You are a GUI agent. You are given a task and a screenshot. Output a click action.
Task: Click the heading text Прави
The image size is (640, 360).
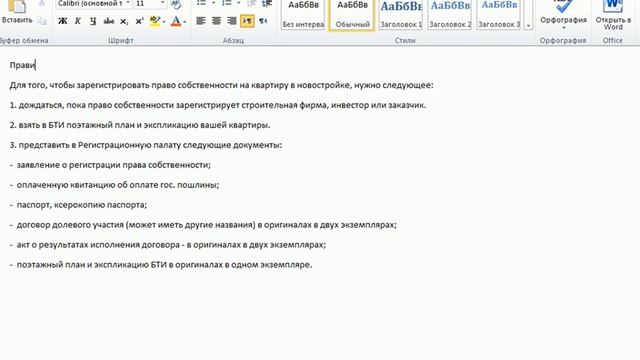click(x=23, y=65)
